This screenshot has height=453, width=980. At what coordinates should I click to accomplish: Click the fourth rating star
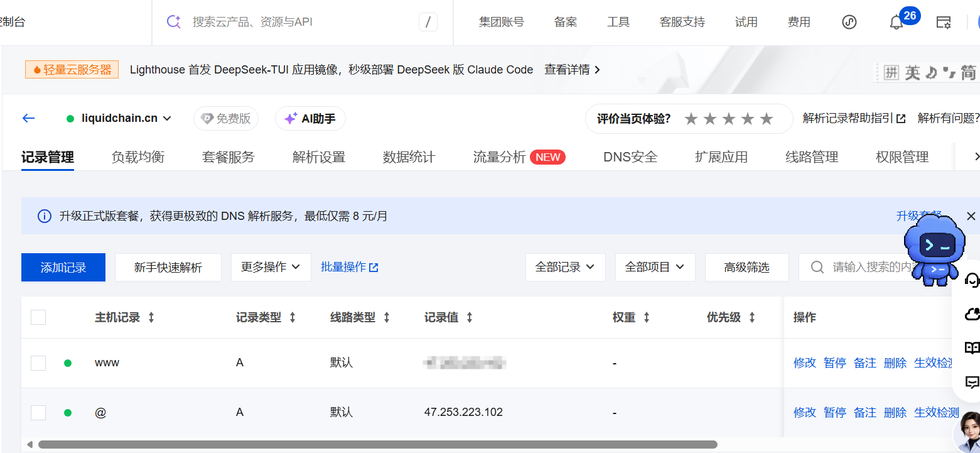[748, 119]
